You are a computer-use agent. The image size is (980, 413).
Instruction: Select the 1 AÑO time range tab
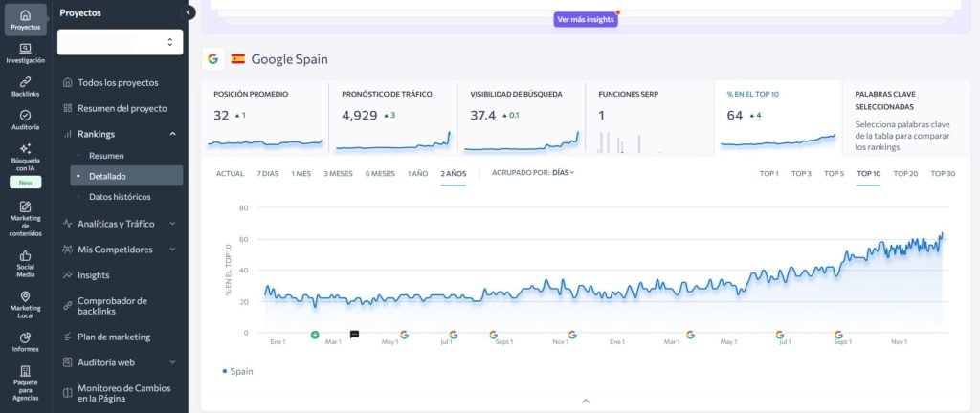[x=417, y=174]
